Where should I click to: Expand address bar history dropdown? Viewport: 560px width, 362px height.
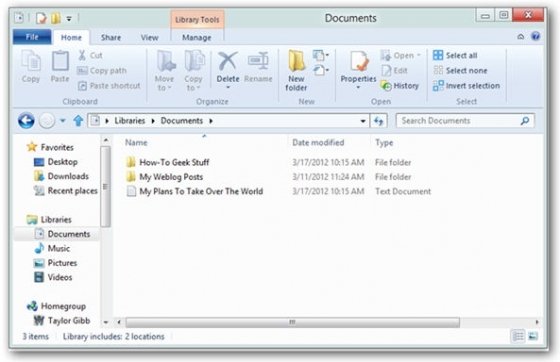click(x=362, y=121)
